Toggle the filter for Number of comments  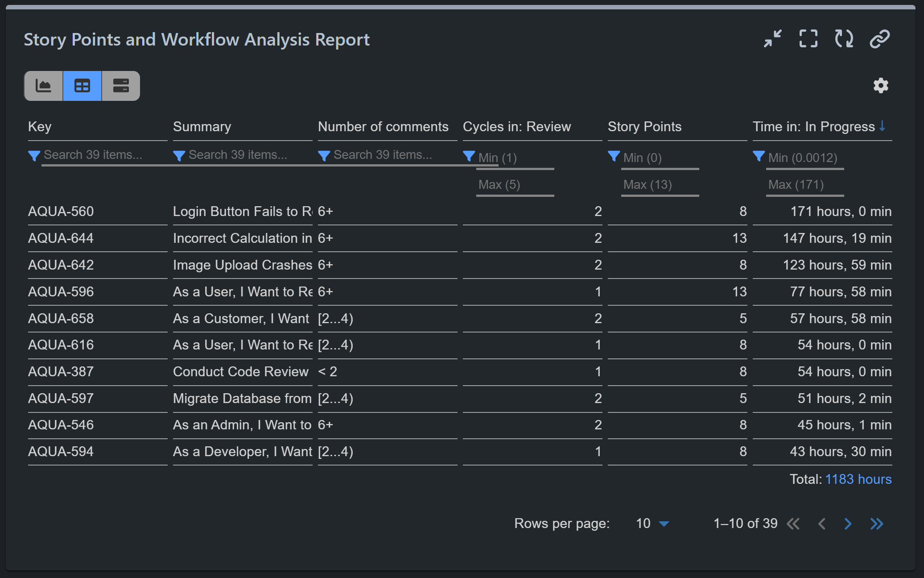pyautogui.click(x=324, y=156)
